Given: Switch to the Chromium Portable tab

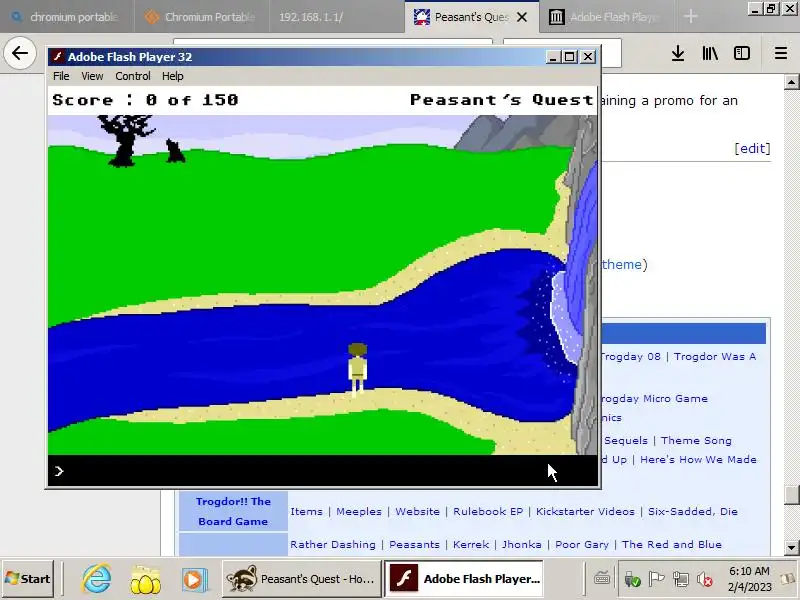Looking at the screenshot, I should coord(202,17).
